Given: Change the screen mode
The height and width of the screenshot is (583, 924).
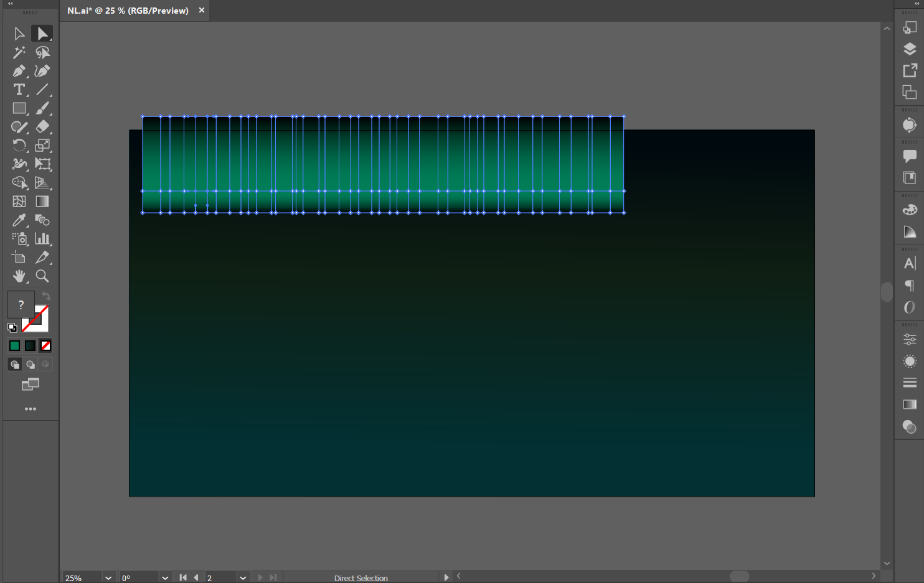Looking at the screenshot, I should coord(30,385).
